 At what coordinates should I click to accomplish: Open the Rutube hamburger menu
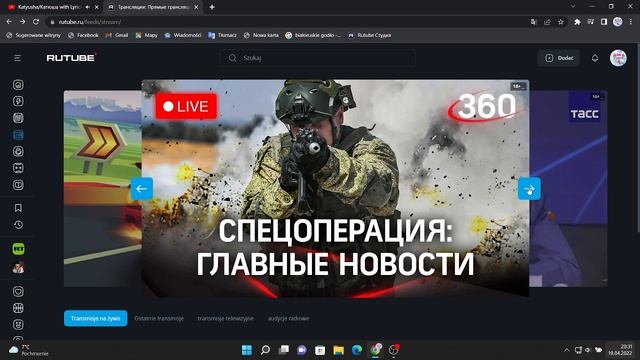pyautogui.click(x=18, y=58)
